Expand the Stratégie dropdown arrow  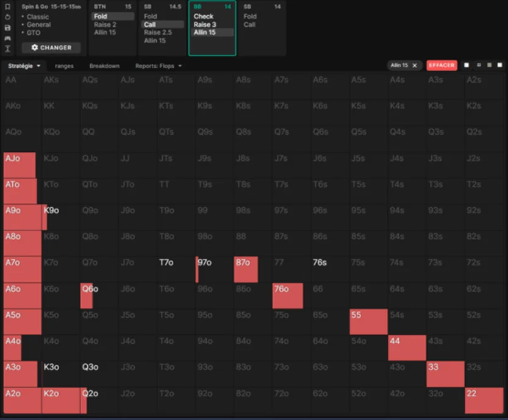point(38,66)
